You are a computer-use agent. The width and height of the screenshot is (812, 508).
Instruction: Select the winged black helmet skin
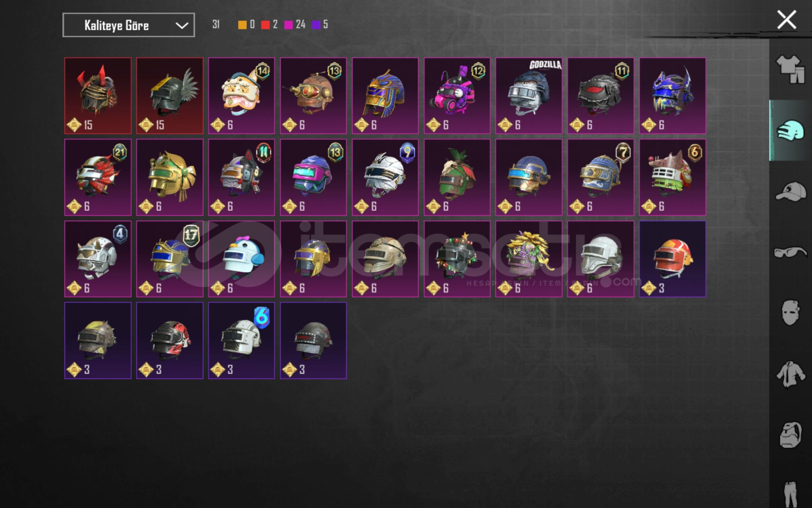[x=170, y=96]
